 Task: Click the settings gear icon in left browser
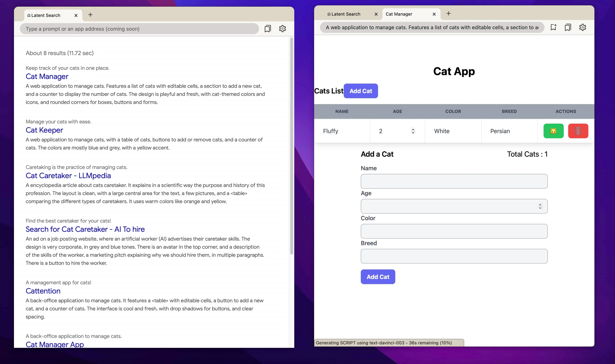[x=283, y=29]
